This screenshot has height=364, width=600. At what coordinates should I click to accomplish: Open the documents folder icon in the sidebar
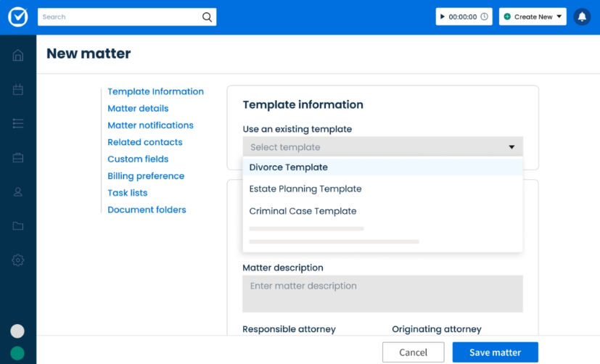pos(18,226)
